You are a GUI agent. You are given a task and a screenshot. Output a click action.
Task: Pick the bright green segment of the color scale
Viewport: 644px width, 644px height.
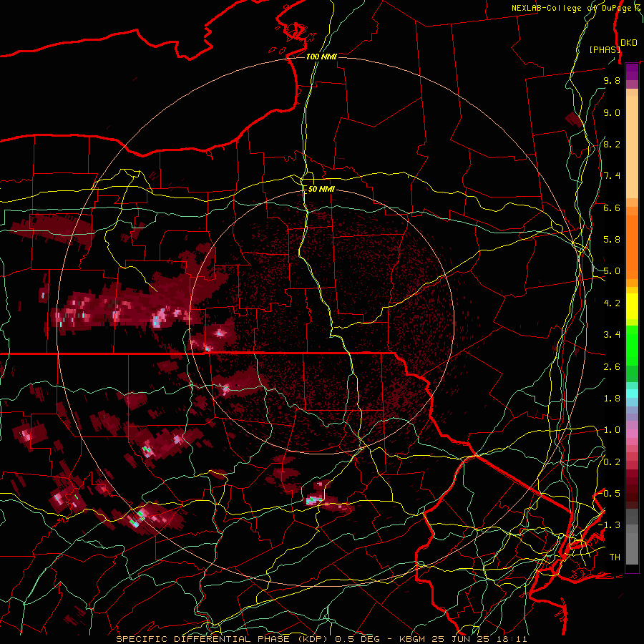tap(632, 345)
